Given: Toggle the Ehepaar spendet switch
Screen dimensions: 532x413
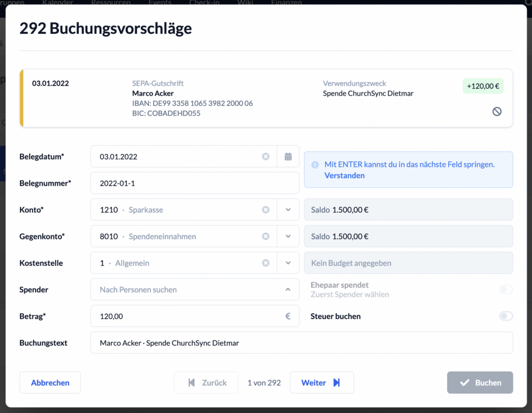Looking at the screenshot, I should click(506, 289).
